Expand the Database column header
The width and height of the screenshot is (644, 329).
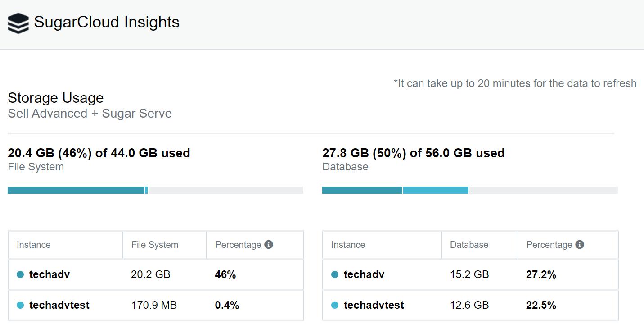tap(468, 244)
